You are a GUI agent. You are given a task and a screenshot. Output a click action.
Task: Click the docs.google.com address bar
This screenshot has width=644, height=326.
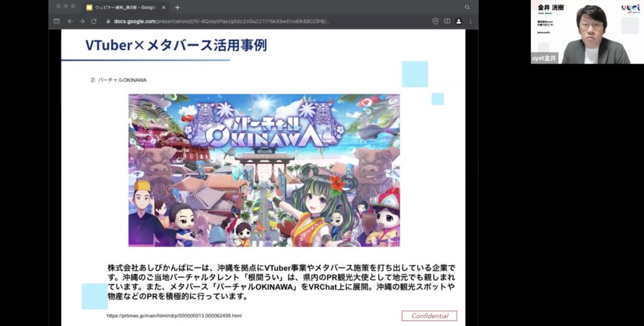(222, 21)
